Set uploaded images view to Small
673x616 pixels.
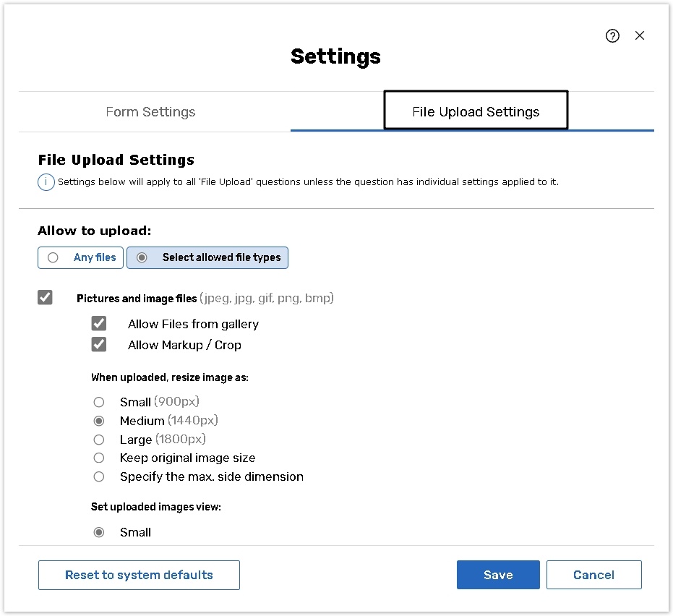tap(99, 532)
